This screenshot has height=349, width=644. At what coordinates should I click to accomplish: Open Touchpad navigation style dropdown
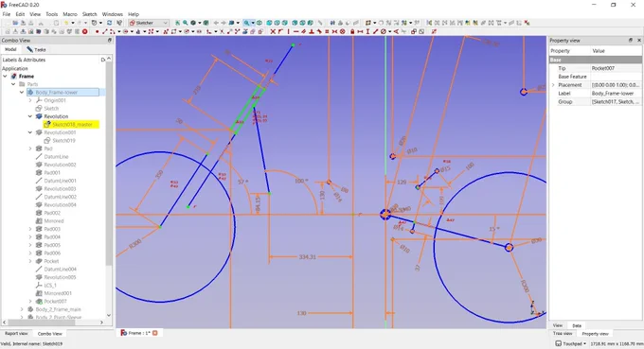click(570, 343)
